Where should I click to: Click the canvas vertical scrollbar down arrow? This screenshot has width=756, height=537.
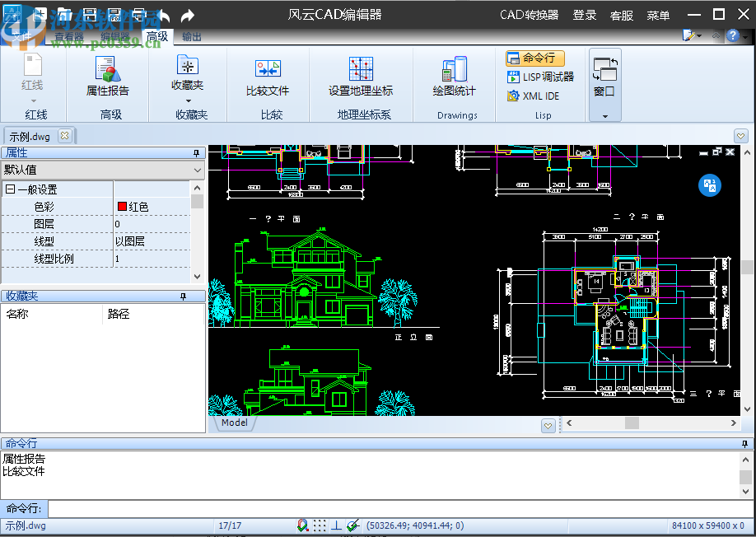click(x=747, y=409)
